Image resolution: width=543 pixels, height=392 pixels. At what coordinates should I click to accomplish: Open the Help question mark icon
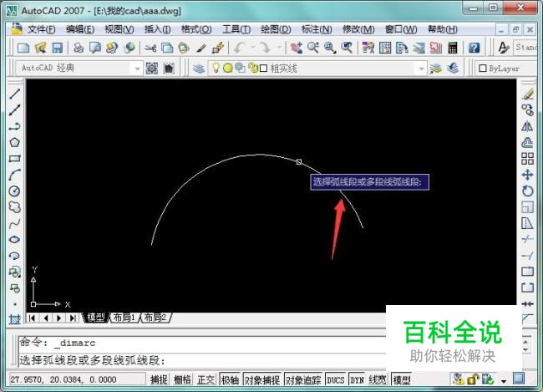(x=474, y=48)
